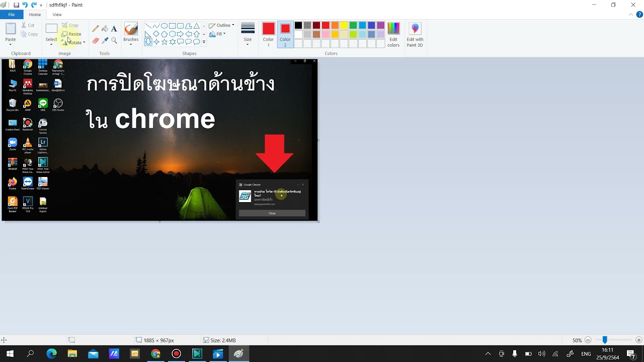
Task: Open Edit with Paint 3D
Action: pos(415,35)
